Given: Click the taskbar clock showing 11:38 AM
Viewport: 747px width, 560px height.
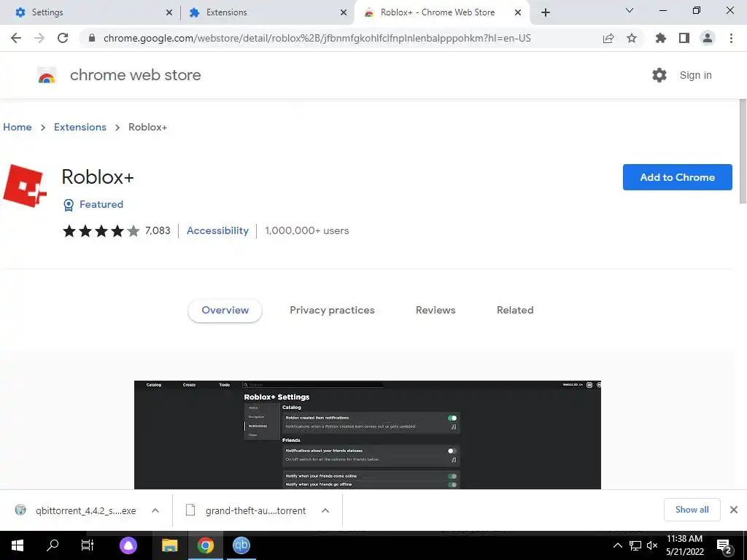Looking at the screenshot, I should pos(684,545).
